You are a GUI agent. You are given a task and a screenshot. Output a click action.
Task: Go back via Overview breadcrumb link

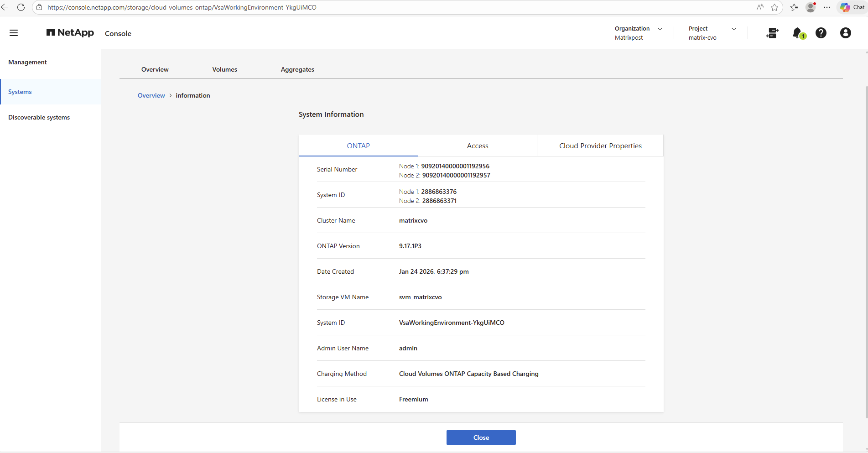tap(151, 95)
